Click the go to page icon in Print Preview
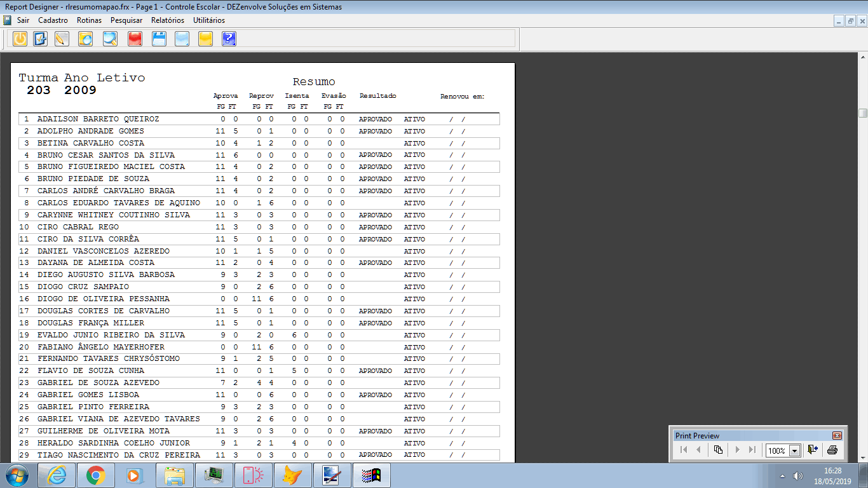 pyautogui.click(x=718, y=450)
